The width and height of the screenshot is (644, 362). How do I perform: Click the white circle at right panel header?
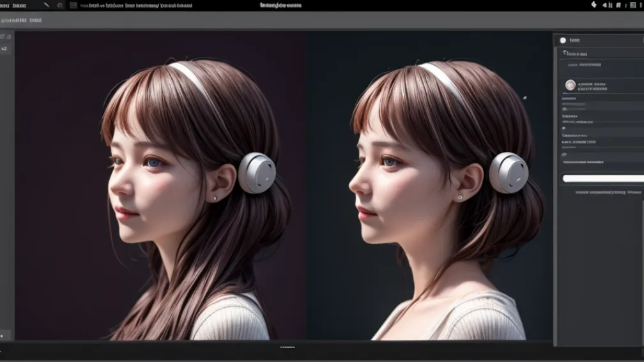click(x=563, y=40)
